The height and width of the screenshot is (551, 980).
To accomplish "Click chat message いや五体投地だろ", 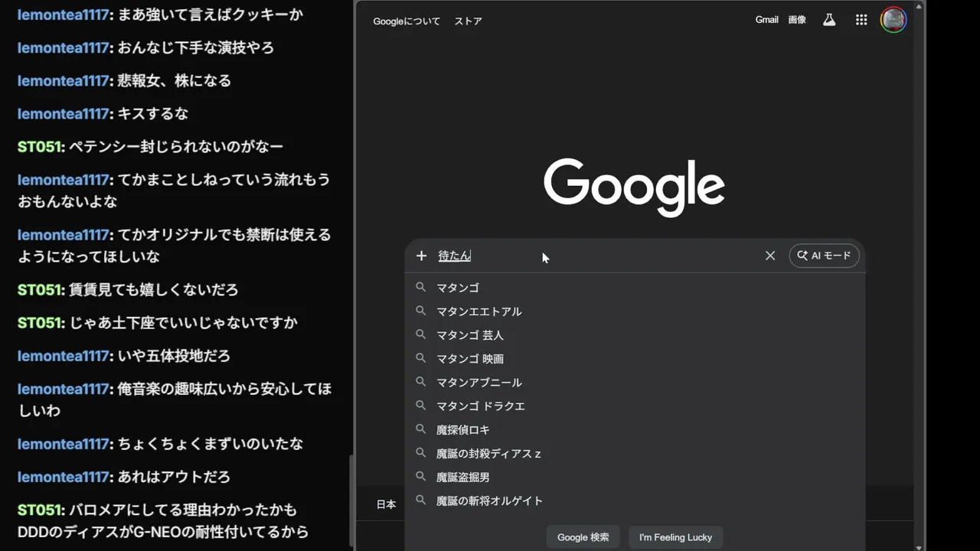I will 123,356.
